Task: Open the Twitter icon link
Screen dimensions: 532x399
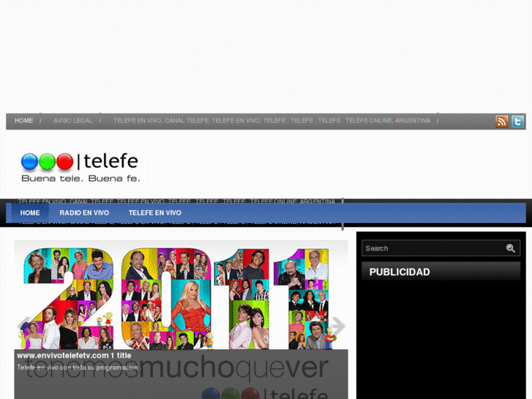Action: click(x=518, y=122)
